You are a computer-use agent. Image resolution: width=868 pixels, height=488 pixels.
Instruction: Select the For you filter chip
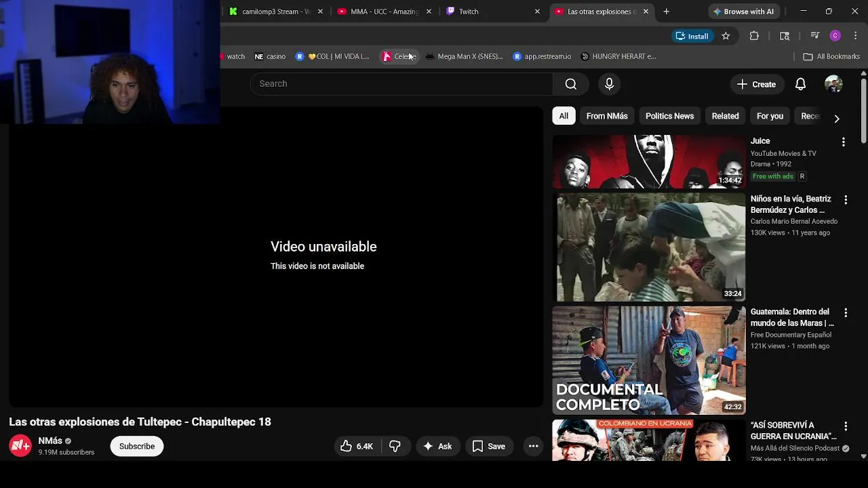[x=770, y=116]
